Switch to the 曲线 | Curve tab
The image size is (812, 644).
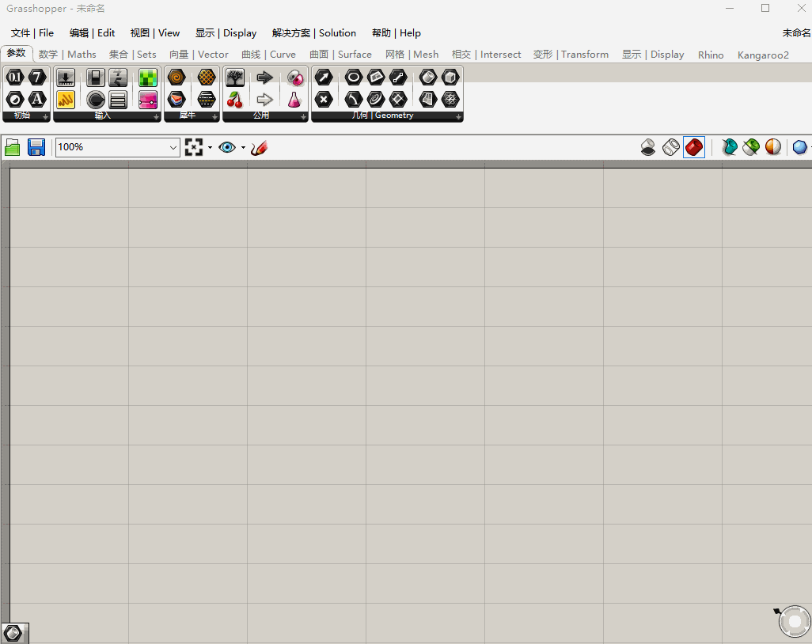tap(268, 55)
